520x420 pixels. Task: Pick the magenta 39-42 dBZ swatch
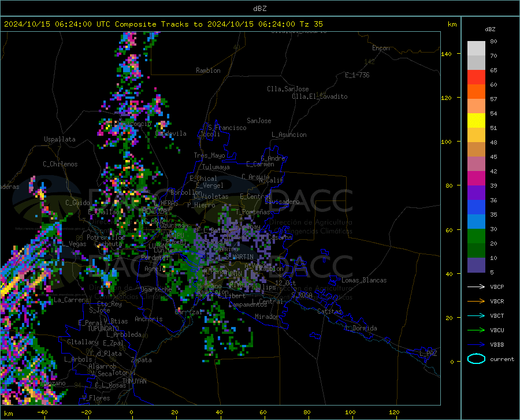click(x=476, y=179)
